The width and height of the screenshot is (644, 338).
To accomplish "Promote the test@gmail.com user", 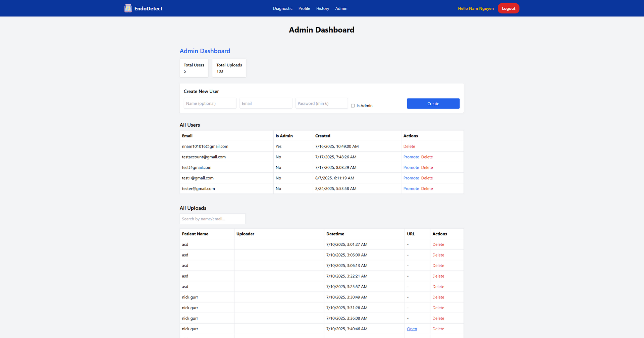I will [x=411, y=168].
